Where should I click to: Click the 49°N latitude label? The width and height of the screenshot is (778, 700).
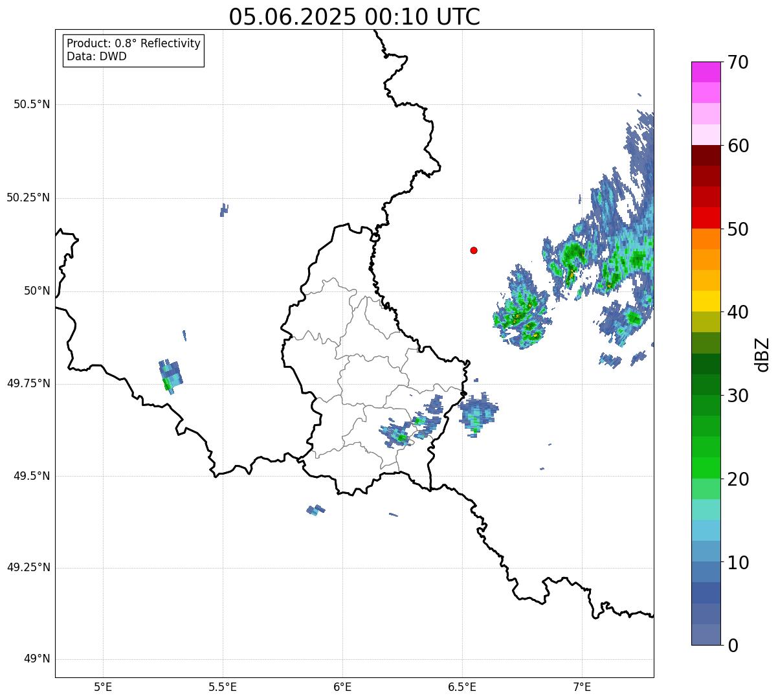37,659
